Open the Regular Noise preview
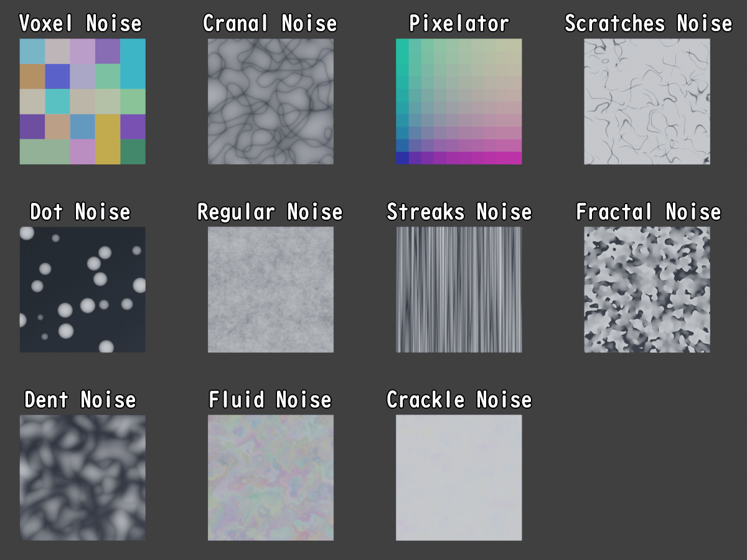This screenshot has width=747, height=560. point(271,289)
